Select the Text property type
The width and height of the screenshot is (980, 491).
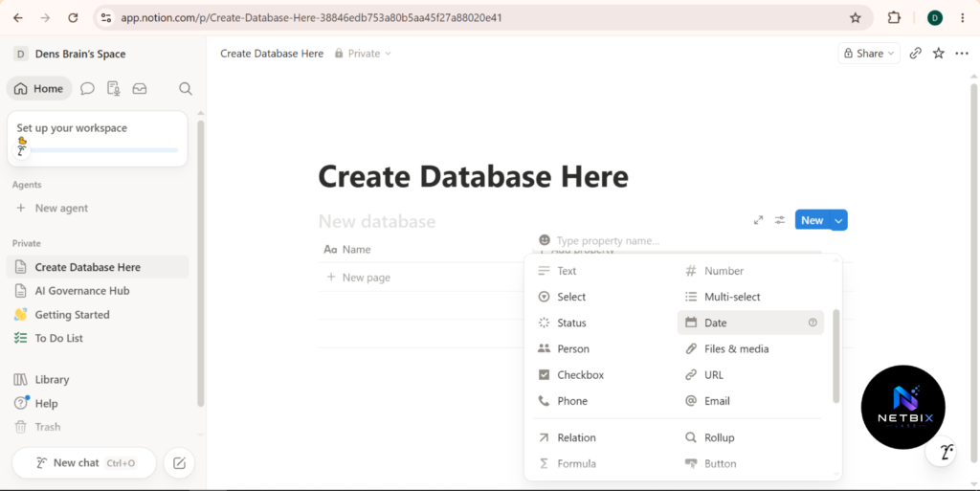click(605, 271)
